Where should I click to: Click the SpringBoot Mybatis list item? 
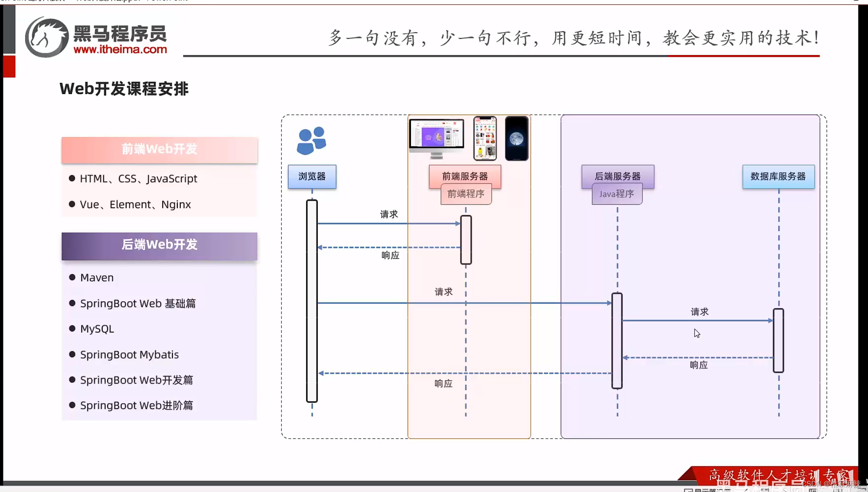tap(129, 354)
